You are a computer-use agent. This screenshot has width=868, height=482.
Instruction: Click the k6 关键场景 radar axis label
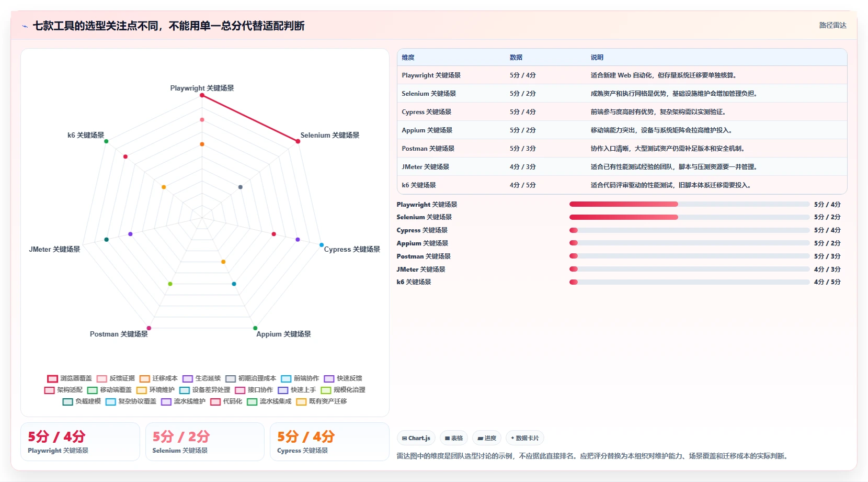(x=86, y=135)
